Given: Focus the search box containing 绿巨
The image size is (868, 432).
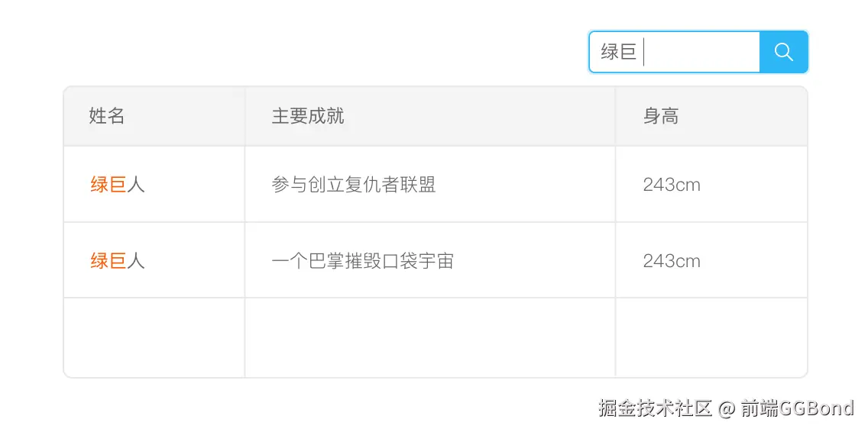Looking at the screenshot, I should pos(674,52).
